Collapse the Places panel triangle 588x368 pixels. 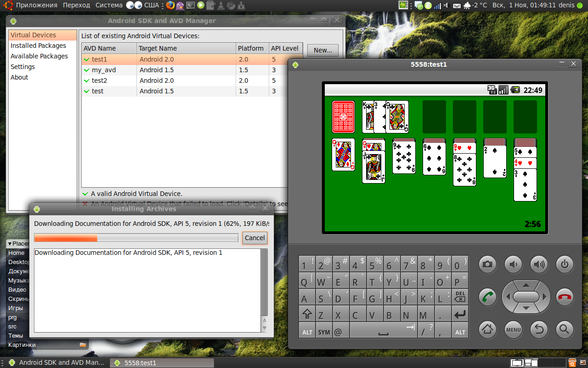[9, 244]
